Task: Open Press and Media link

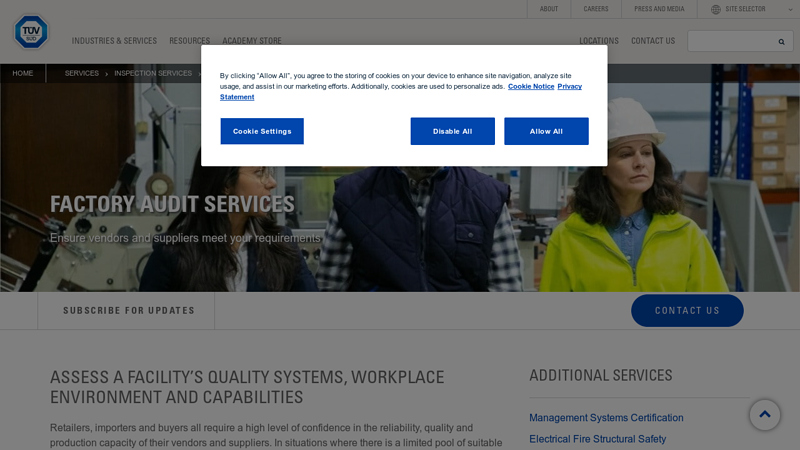Action: tap(659, 9)
